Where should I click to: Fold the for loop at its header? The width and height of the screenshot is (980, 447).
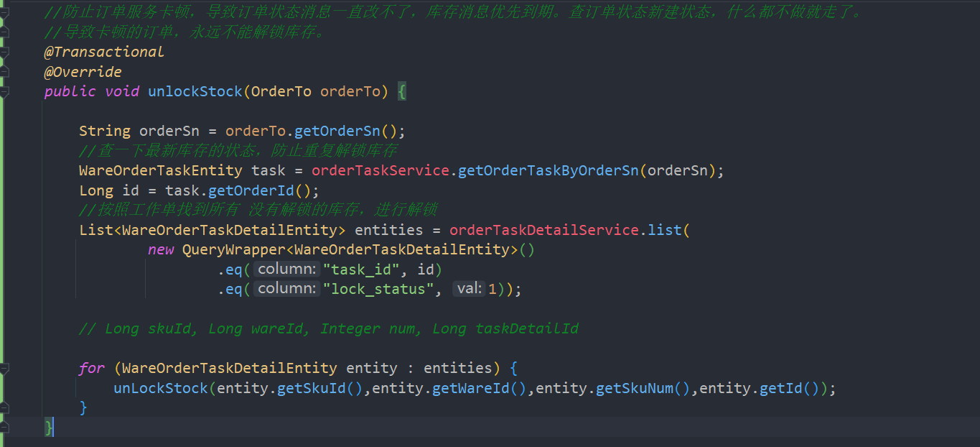point(4,368)
